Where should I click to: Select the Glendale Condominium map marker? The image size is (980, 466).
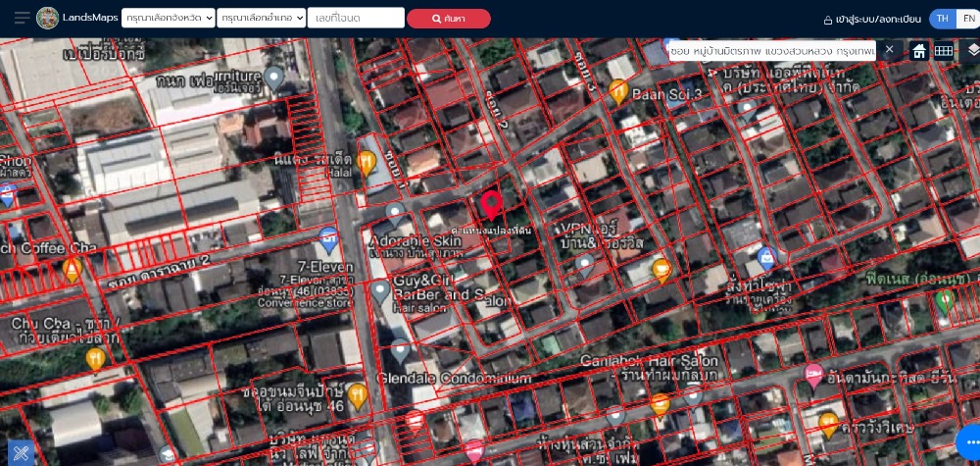point(400,350)
